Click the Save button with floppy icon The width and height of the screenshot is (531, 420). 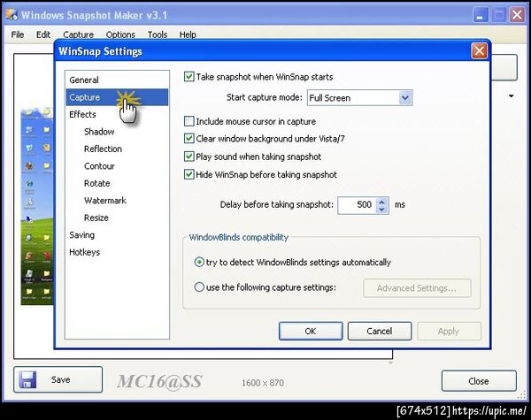click(x=58, y=379)
